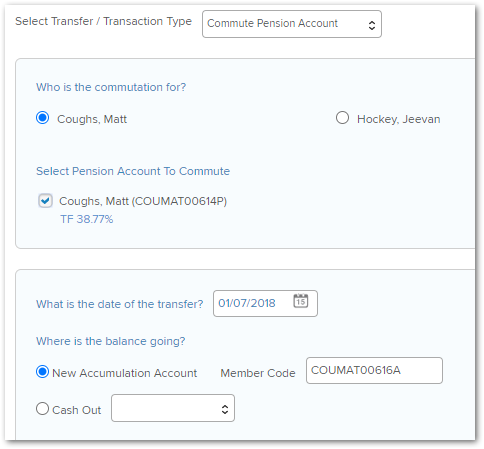Click the TF 38.77% tax-free text
This screenshot has height=449, width=484.
[x=87, y=219]
